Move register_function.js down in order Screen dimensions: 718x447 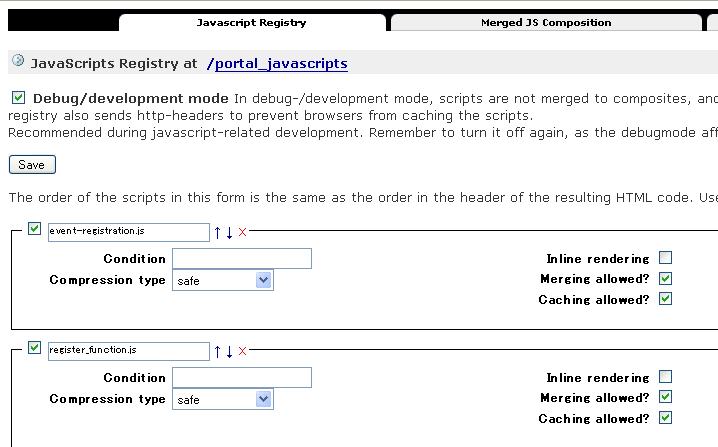pos(229,352)
